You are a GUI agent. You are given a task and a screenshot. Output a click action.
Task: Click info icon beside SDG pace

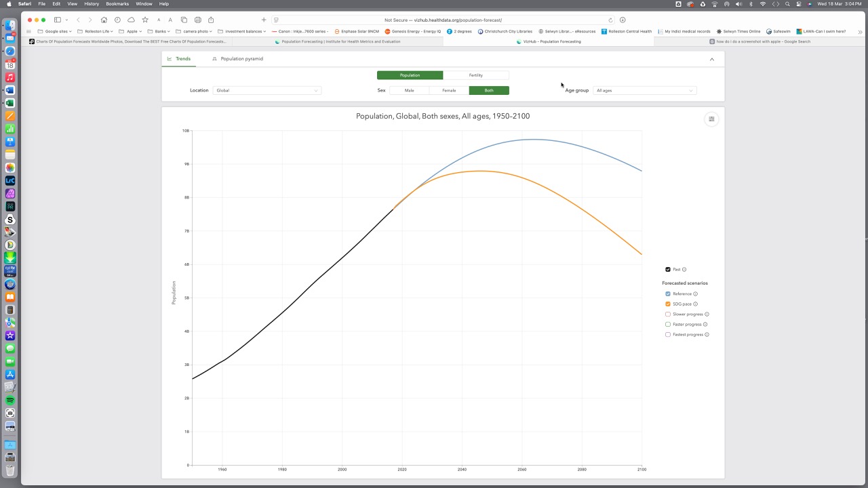[695, 304]
